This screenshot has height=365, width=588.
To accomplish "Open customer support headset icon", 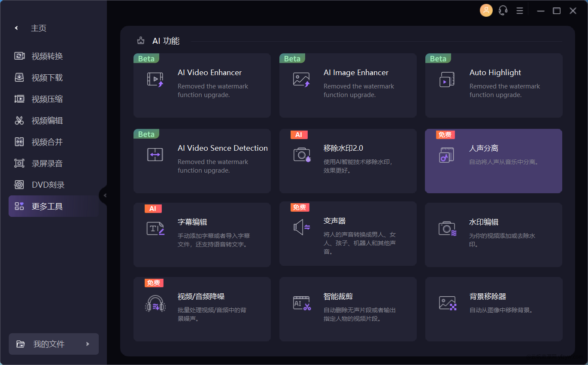I will point(503,10).
